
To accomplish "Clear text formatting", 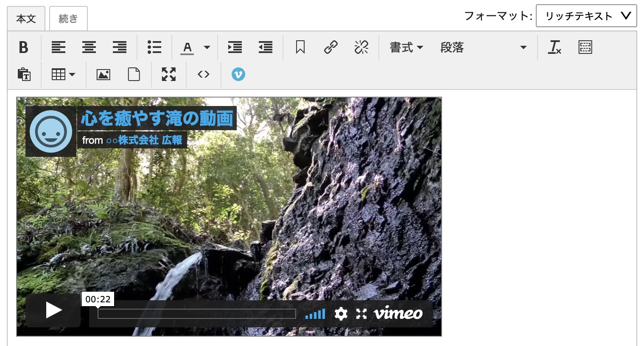I will point(554,47).
